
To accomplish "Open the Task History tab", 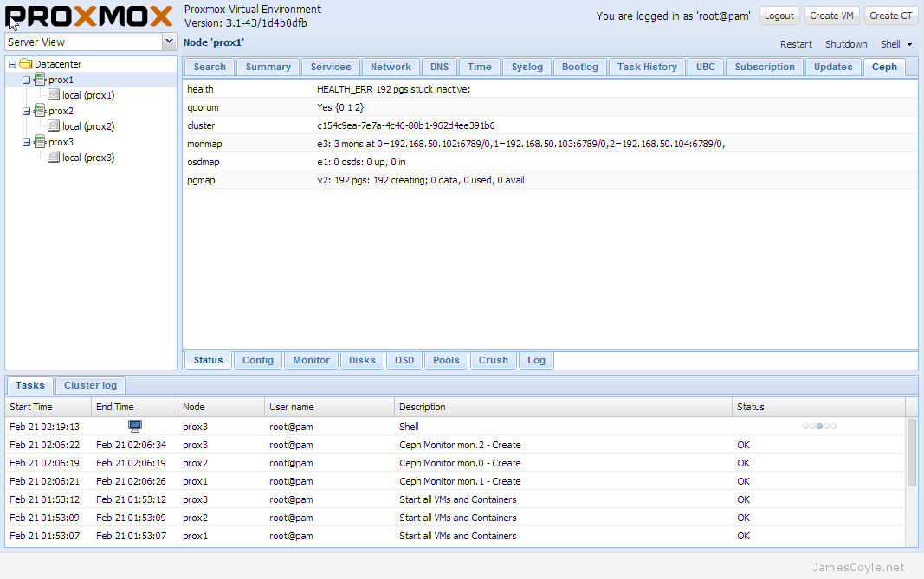I will pyautogui.click(x=647, y=68).
